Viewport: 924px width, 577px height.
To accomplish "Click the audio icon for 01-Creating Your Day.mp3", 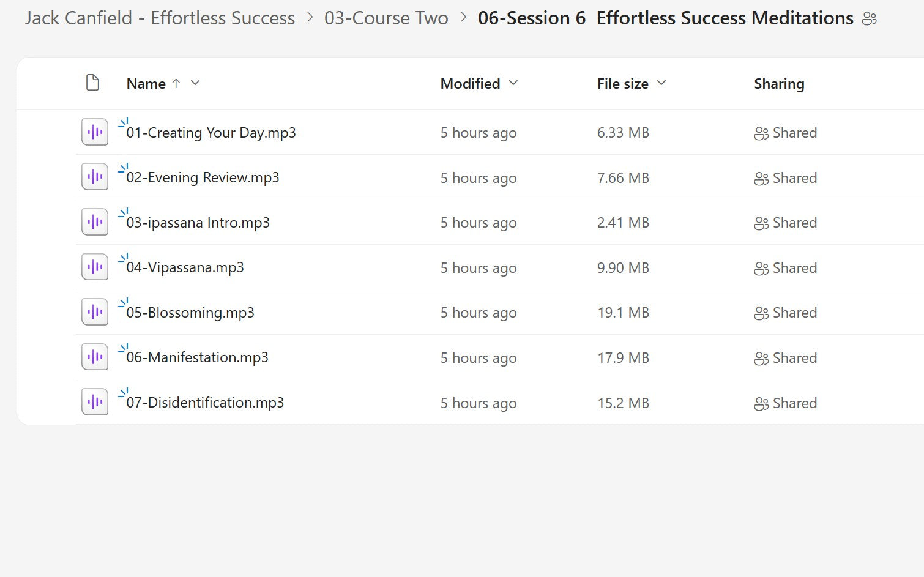I will (x=94, y=132).
